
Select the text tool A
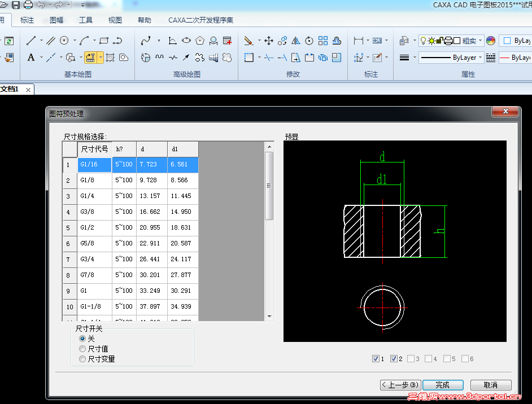click(31, 58)
